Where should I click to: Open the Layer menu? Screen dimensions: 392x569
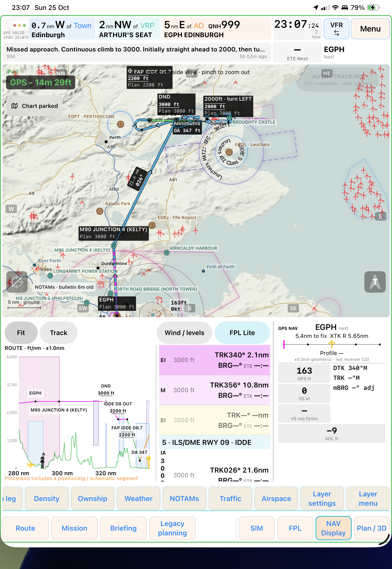[368, 498]
